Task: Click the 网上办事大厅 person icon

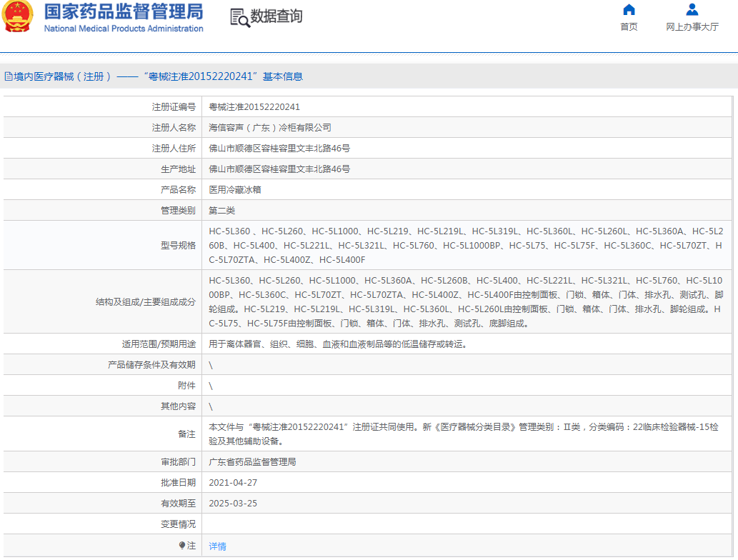Action: 692,10
